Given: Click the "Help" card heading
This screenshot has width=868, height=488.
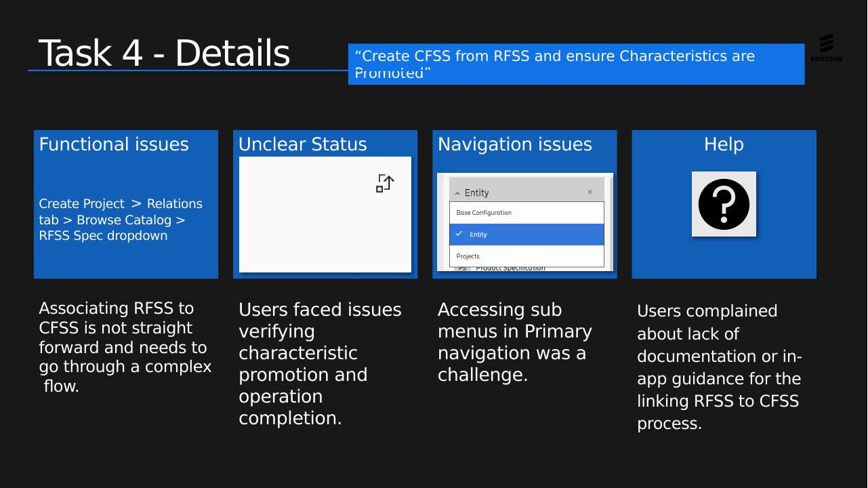Looking at the screenshot, I should 724,144.
